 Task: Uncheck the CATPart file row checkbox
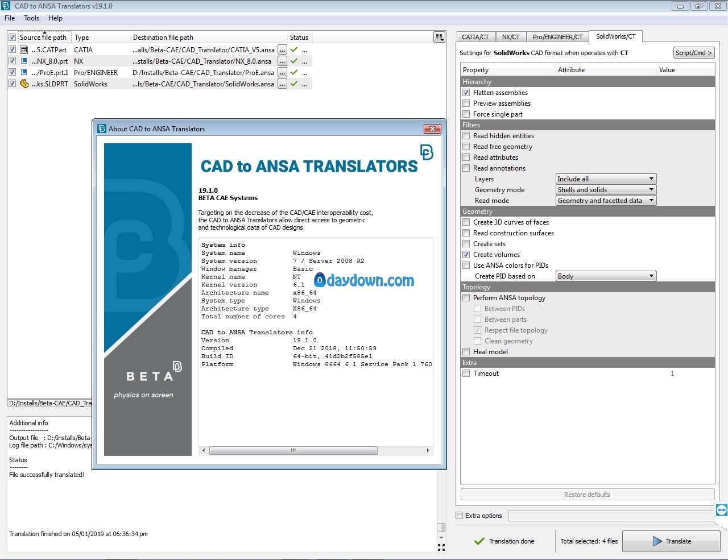click(x=12, y=49)
